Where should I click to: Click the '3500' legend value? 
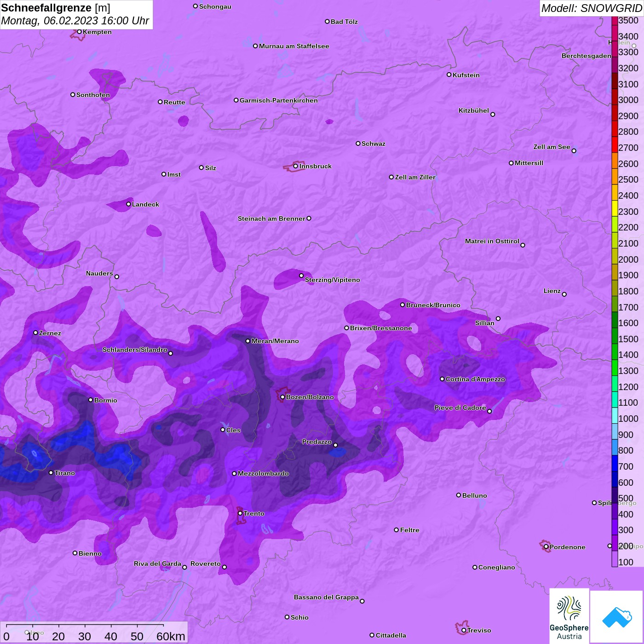[628, 20]
